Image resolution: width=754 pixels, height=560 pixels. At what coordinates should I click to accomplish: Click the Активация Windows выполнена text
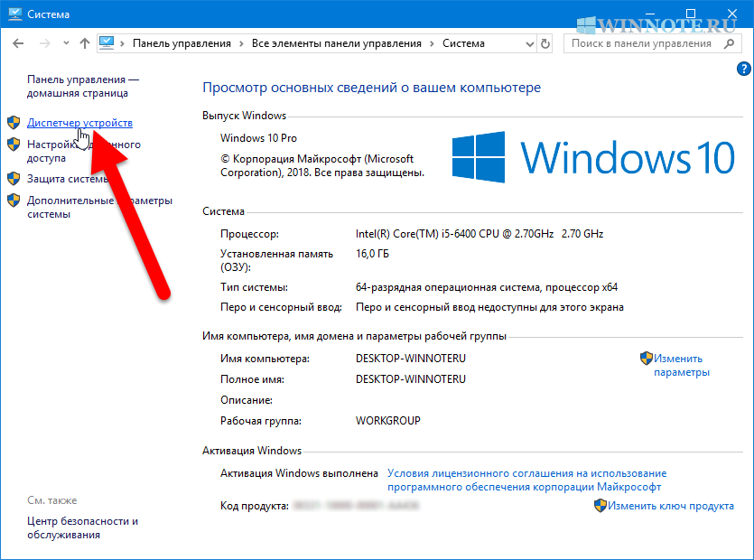point(299,473)
